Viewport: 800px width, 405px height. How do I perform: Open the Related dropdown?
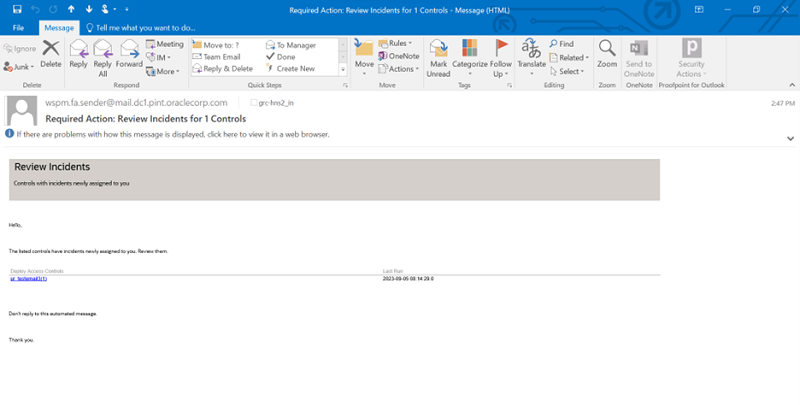pyautogui.click(x=569, y=58)
